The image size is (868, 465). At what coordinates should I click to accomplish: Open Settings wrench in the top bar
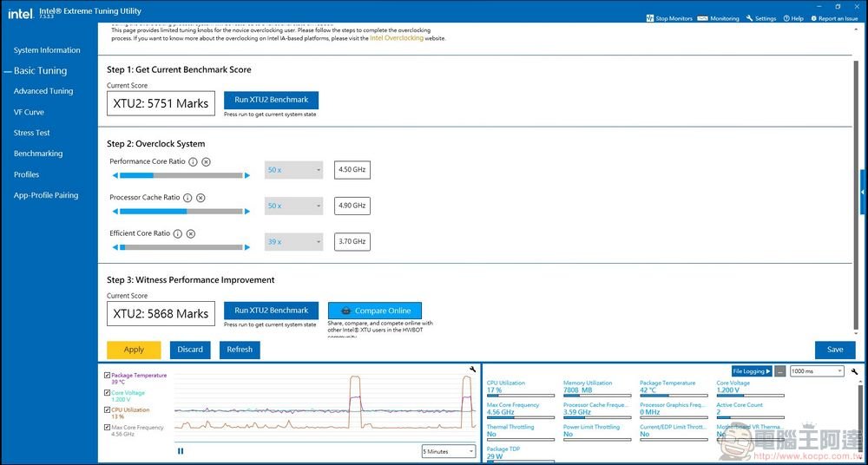(x=750, y=18)
